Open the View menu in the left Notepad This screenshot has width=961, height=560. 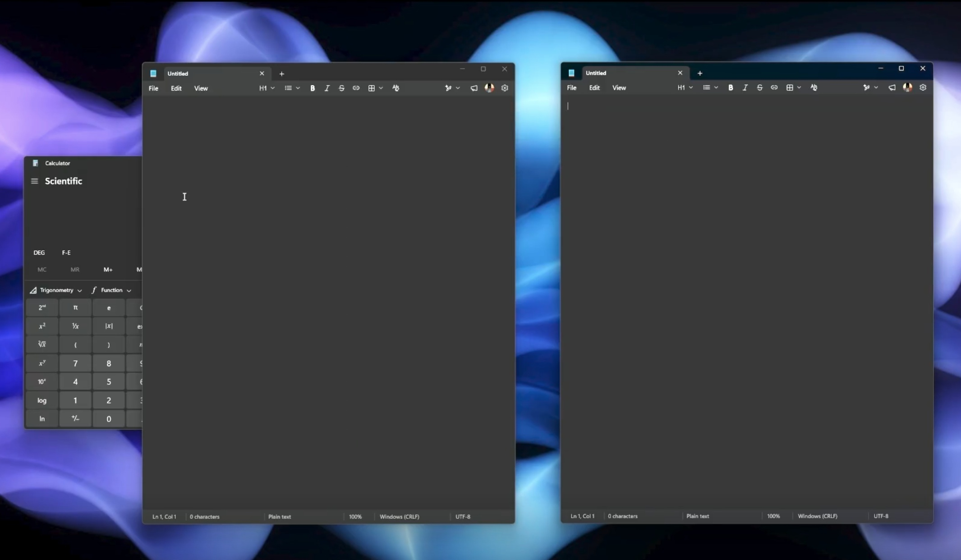pos(201,88)
